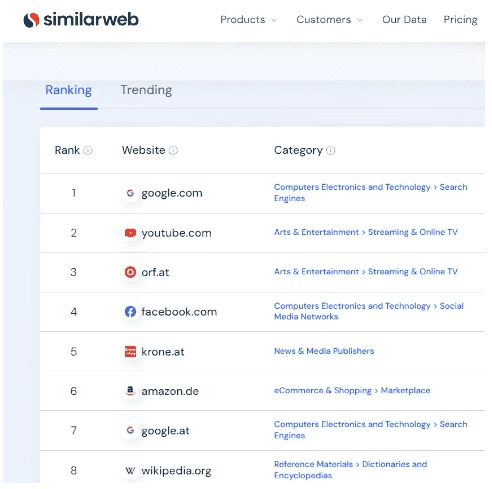Switch to the Trending tab
The width and height of the screenshot is (492, 489).
(146, 90)
